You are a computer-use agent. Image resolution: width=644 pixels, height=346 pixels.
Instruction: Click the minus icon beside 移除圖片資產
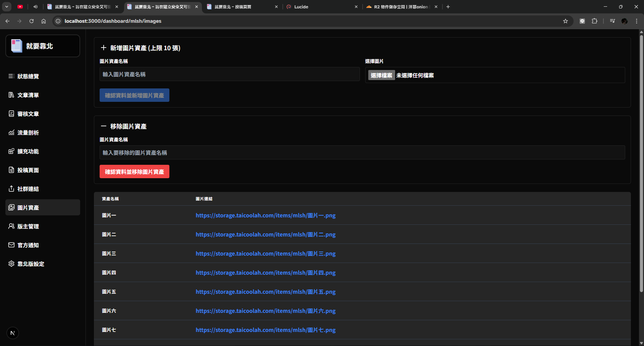click(x=104, y=126)
